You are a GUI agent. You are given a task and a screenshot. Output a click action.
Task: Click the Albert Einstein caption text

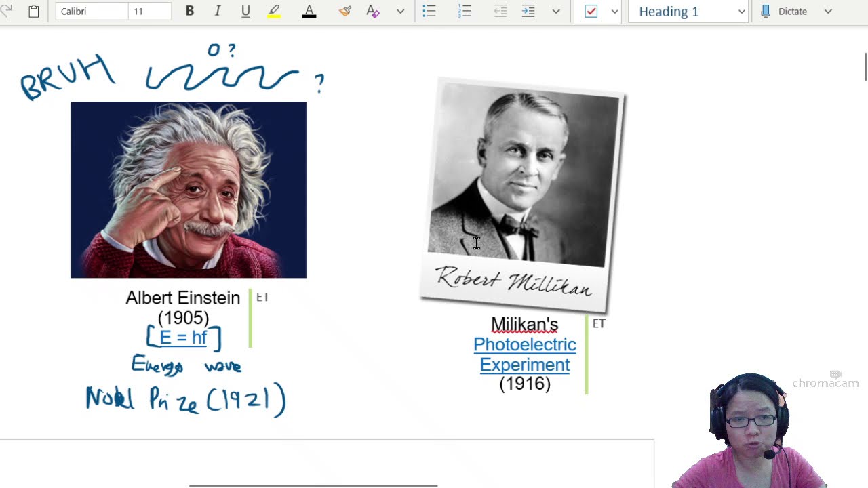coord(183,298)
